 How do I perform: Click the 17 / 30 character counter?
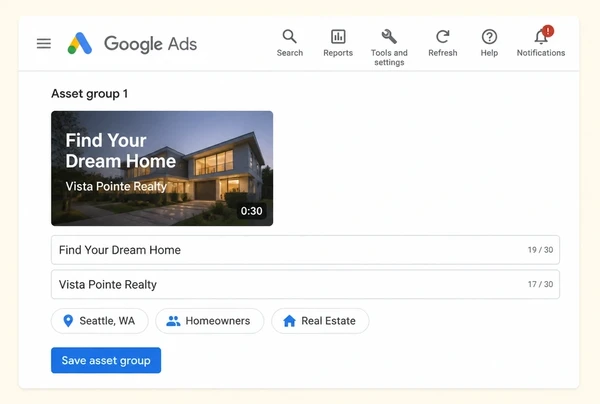tap(540, 284)
